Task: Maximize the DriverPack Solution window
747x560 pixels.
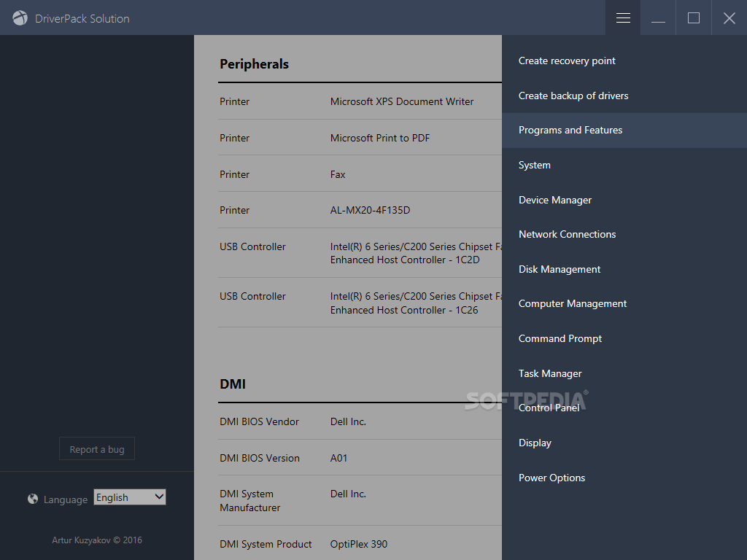Action: [x=694, y=18]
